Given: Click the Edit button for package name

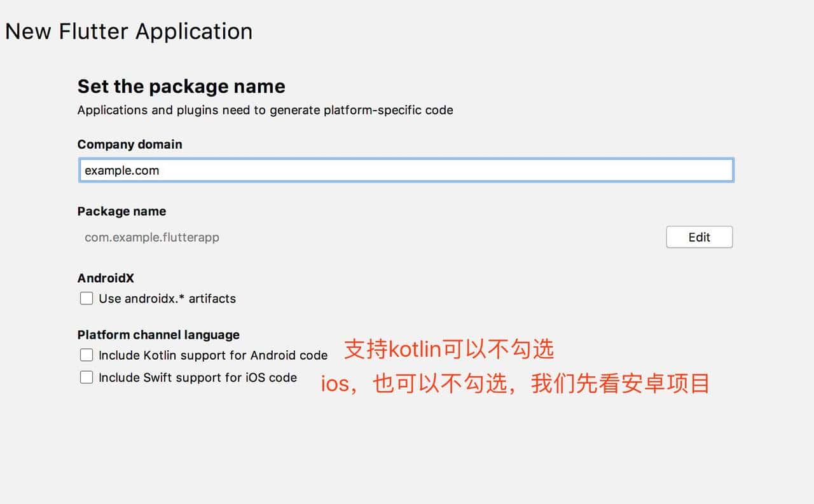Looking at the screenshot, I should tap(699, 237).
